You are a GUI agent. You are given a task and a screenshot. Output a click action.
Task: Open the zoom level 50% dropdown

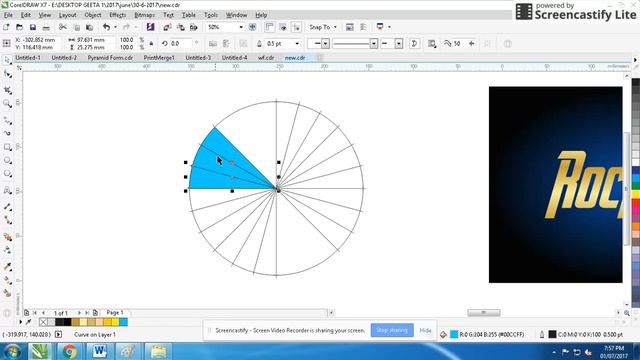click(241, 27)
